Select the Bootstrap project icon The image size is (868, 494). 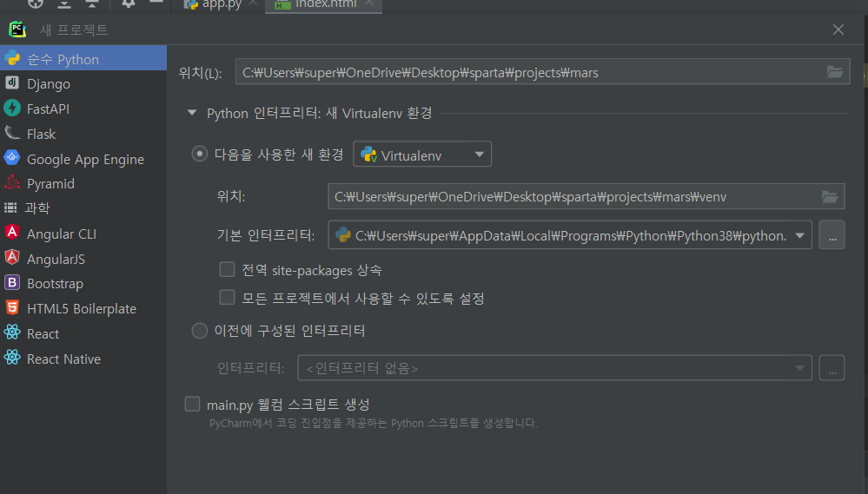(12, 283)
